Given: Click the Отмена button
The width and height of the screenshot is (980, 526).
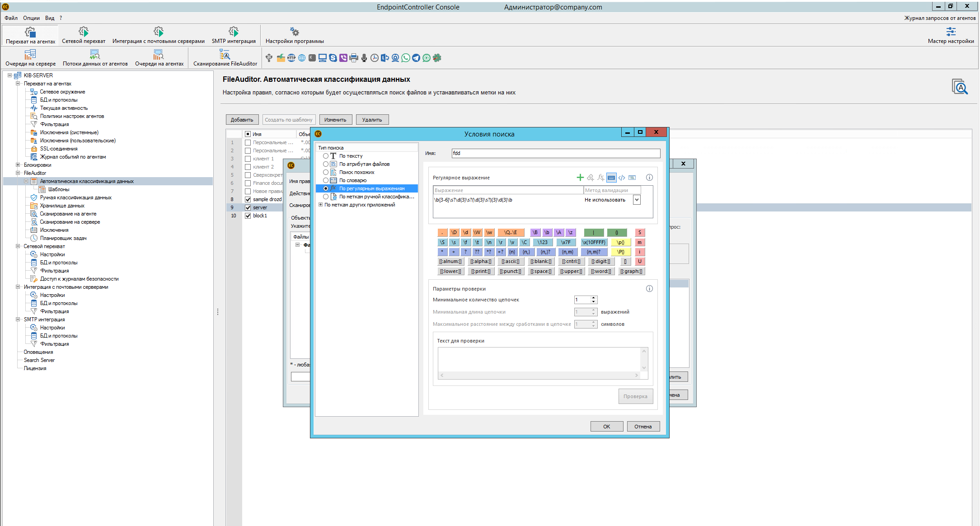Looking at the screenshot, I should [x=643, y=427].
